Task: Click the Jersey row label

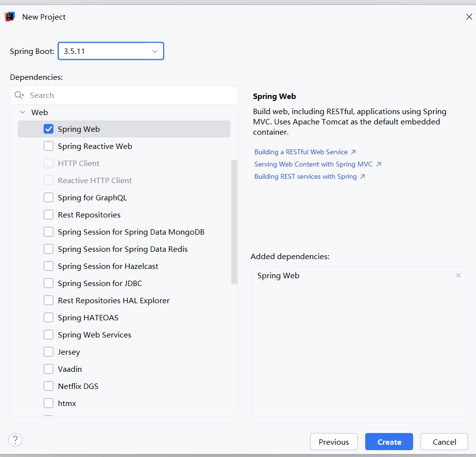Action: pos(69,352)
